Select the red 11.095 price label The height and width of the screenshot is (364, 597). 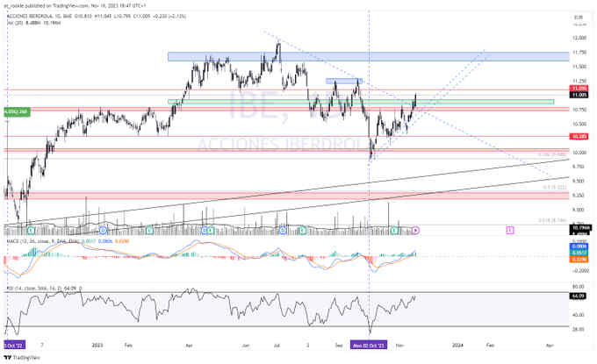[579, 89]
